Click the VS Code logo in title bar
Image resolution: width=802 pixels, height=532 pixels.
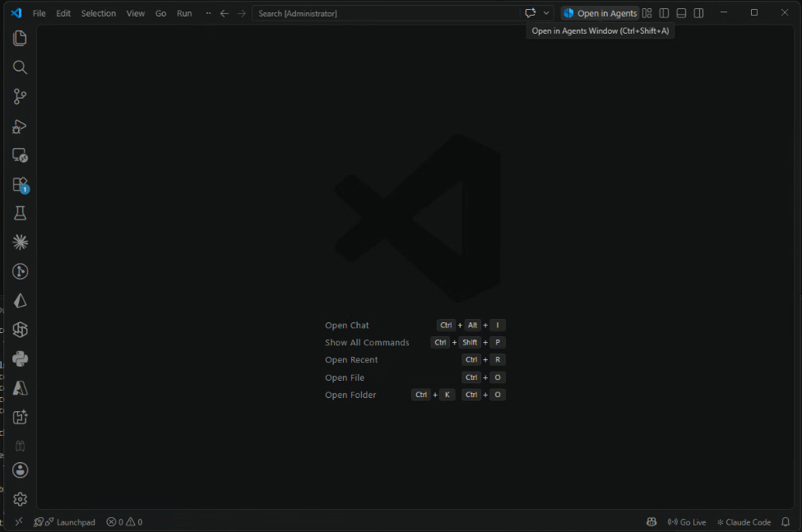point(16,13)
